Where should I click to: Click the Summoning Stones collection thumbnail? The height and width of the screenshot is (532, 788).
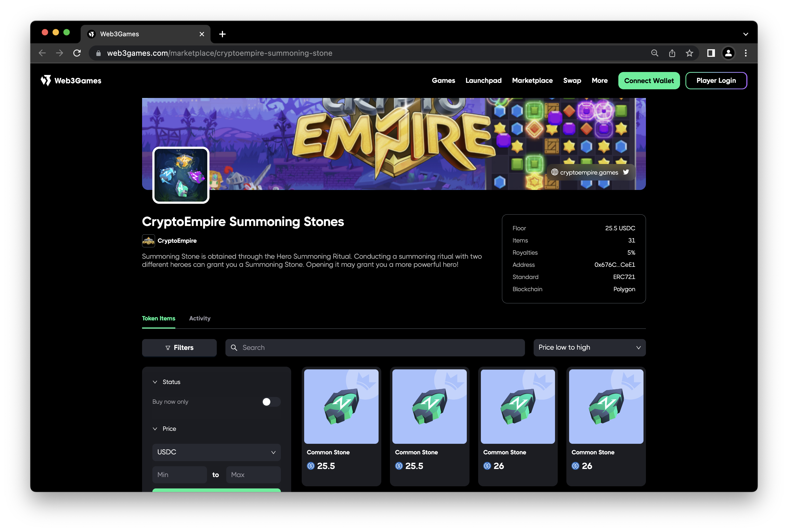pos(181,175)
